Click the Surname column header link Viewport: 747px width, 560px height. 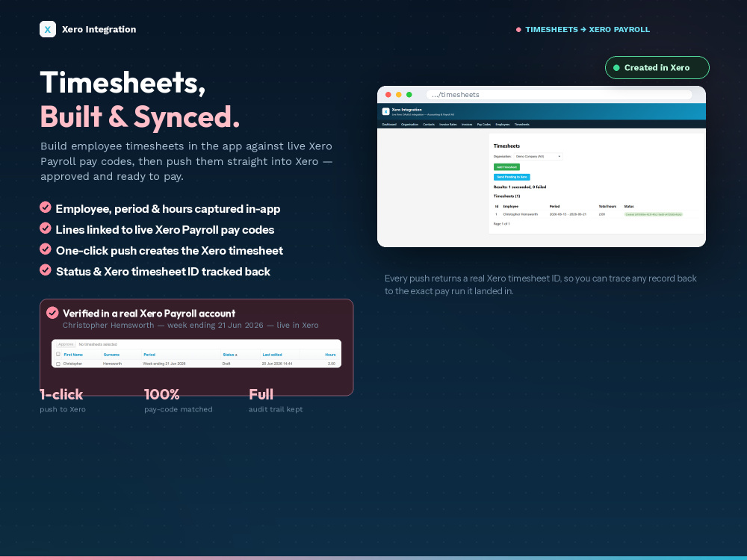pos(111,355)
